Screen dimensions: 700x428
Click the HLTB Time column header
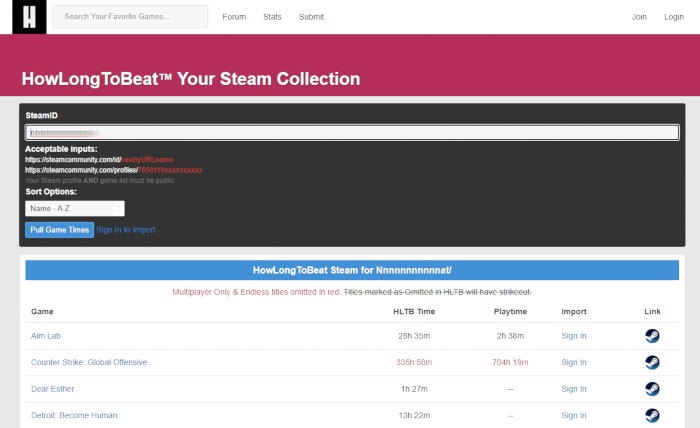(414, 312)
